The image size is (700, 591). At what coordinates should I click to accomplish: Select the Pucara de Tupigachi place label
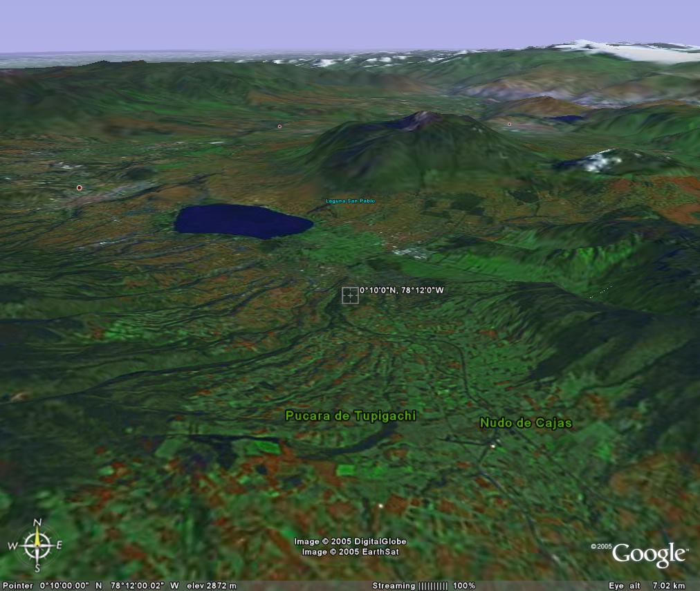pyautogui.click(x=351, y=415)
